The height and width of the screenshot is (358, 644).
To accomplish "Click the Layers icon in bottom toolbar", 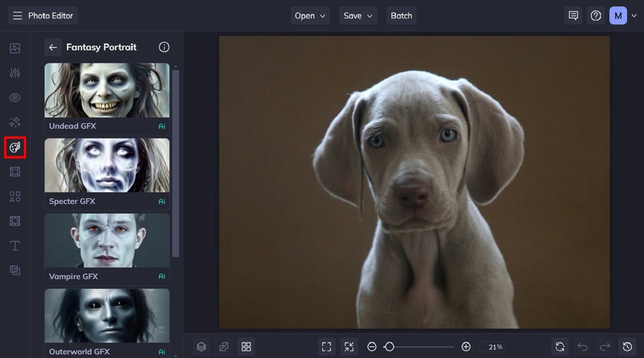I will coord(201,346).
